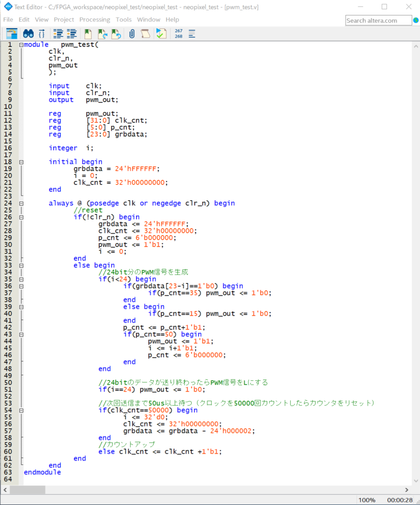Toggle bookmark with the green bookmark icon
Screen dimensions: 420x505
point(88,34)
